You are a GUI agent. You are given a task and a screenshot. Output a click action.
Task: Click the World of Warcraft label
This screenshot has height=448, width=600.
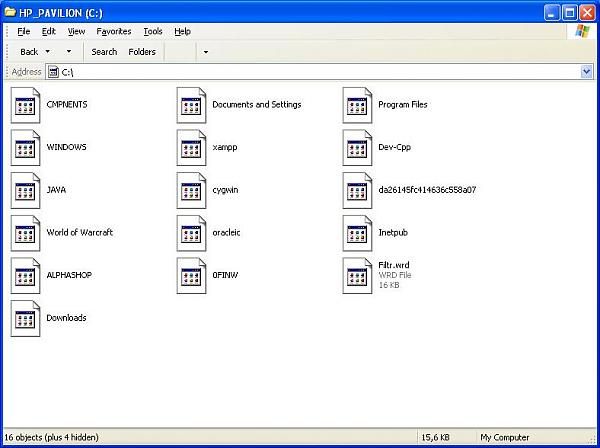point(80,232)
